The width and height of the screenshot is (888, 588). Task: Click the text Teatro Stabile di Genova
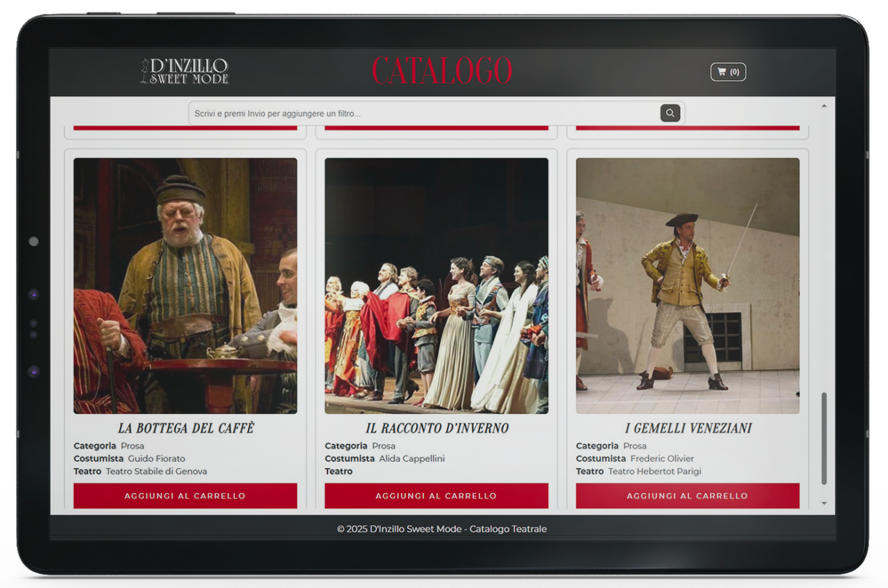(x=157, y=472)
